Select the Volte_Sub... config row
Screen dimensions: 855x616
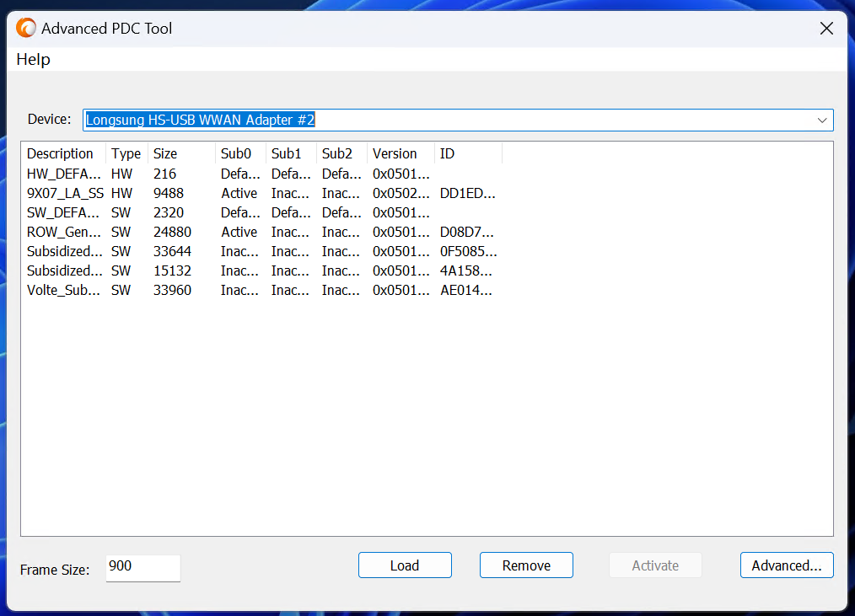(63, 290)
